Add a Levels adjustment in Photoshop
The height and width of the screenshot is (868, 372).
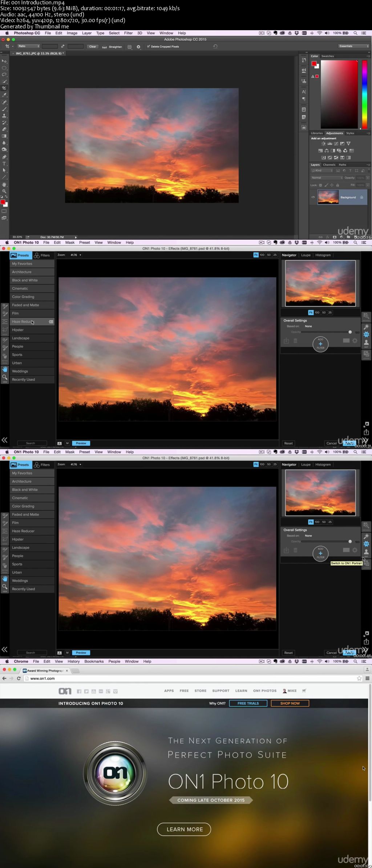tap(330, 144)
